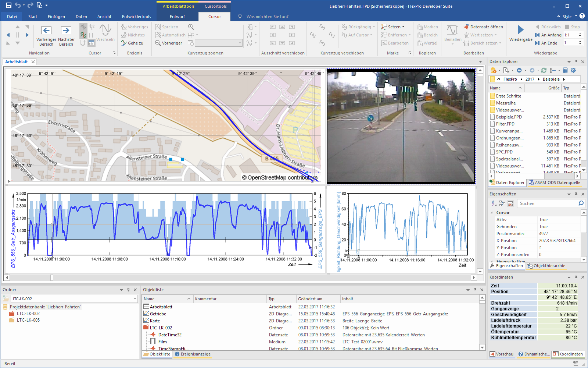Expand the Cursor group dialog launcher
Screen dimensions: 588x368
click(114, 53)
